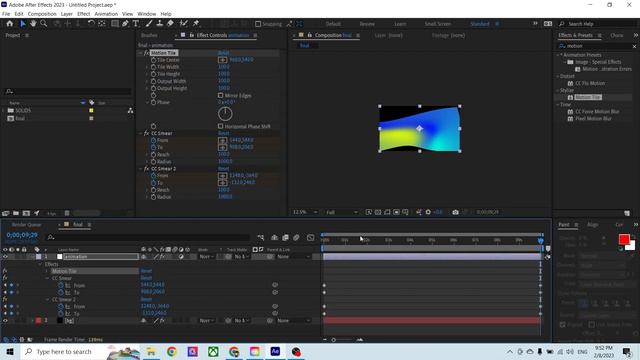This screenshot has height=360, width=640.
Task: Click the Windows Start button
Action: (x=10, y=351)
